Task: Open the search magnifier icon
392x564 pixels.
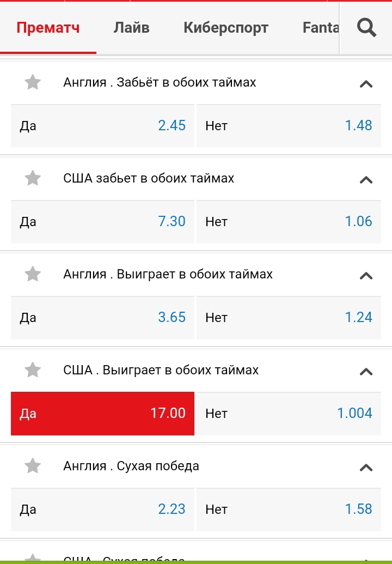Action: click(x=366, y=28)
